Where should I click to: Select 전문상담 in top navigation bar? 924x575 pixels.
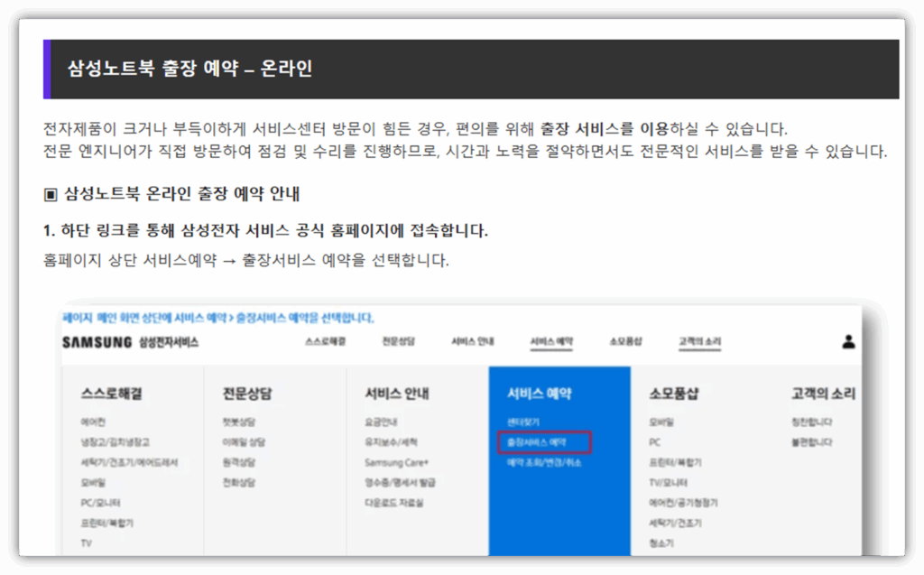pos(398,342)
